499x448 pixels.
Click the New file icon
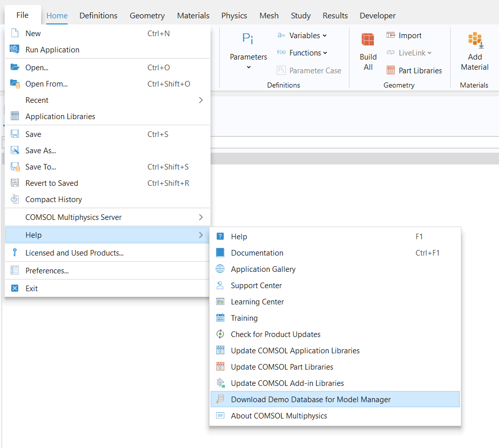[15, 33]
